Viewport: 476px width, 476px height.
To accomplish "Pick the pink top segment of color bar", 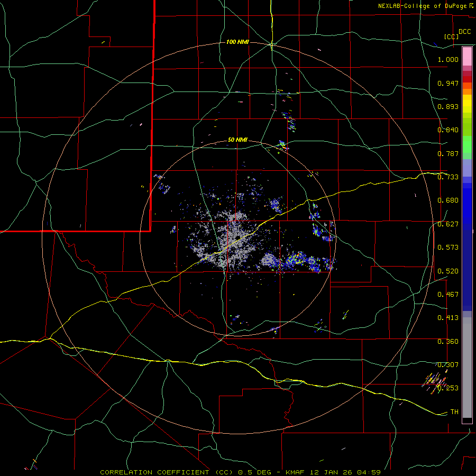I will [x=467, y=57].
